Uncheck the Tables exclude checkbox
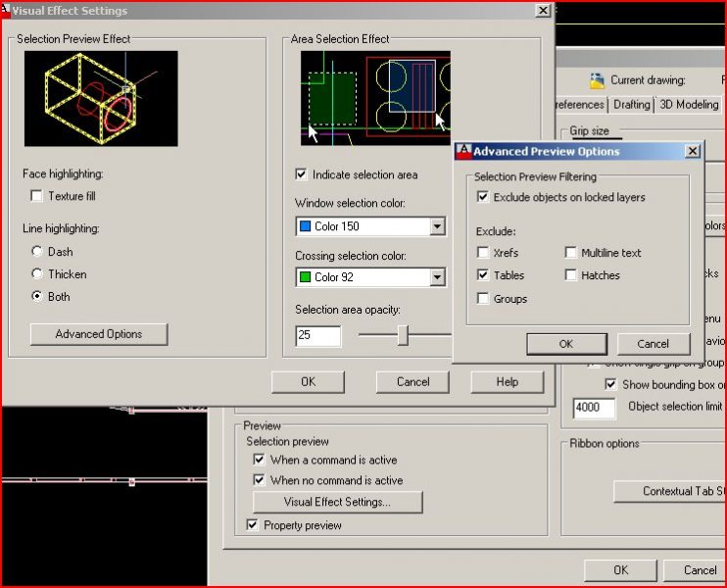The height and width of the screenshot is (588, 727). click(x=483, y=275)
